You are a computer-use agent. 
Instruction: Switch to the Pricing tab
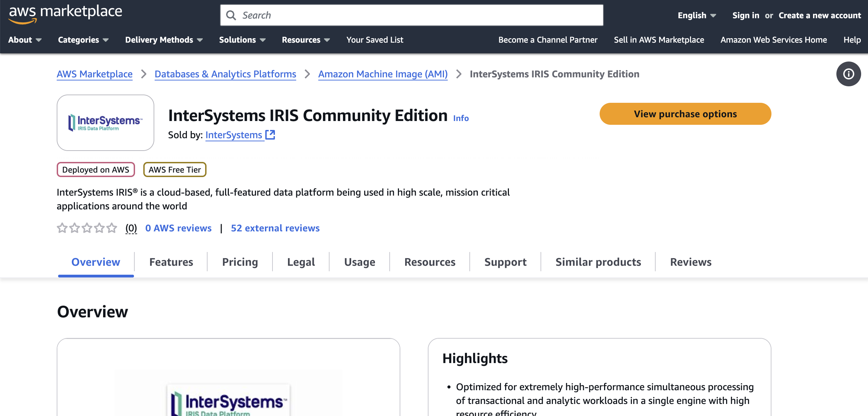click(x=240, y=262)
